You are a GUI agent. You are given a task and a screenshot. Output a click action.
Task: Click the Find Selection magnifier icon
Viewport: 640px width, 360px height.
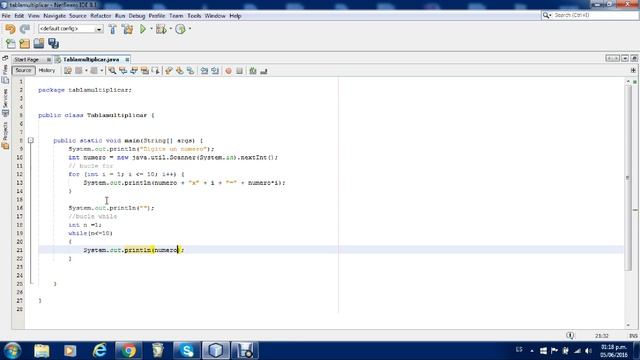pyautogui.click(x=112, y=71)
